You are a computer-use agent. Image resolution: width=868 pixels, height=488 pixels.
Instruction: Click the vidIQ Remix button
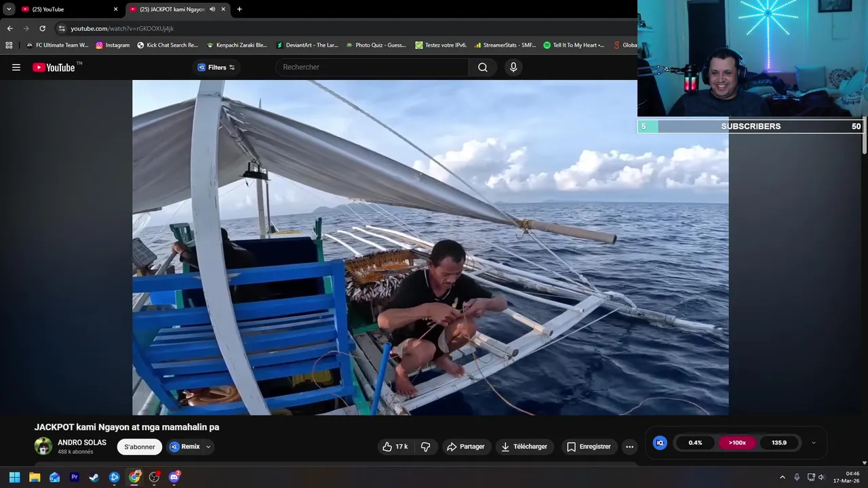click(184, 447)
